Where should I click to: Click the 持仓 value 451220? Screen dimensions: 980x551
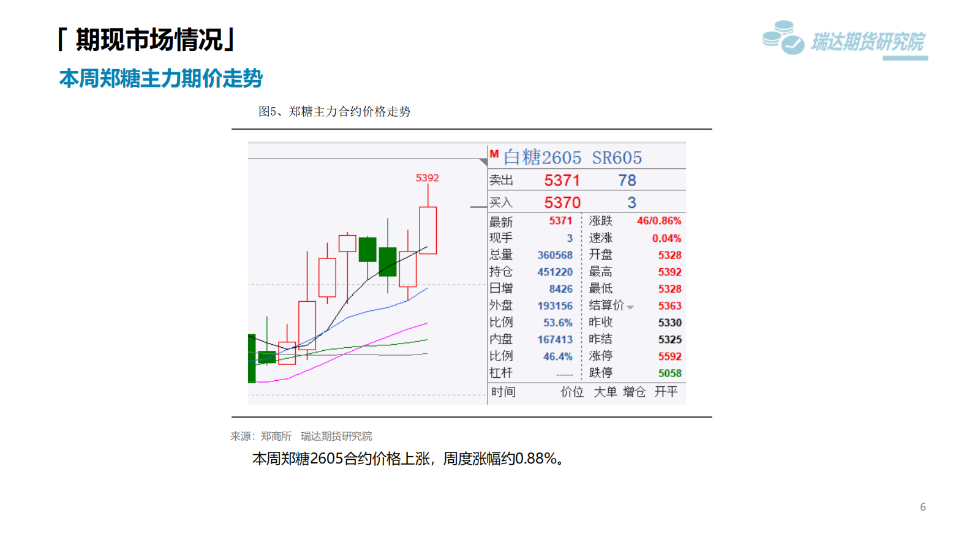pyautogui.click(x=555, y=272)
